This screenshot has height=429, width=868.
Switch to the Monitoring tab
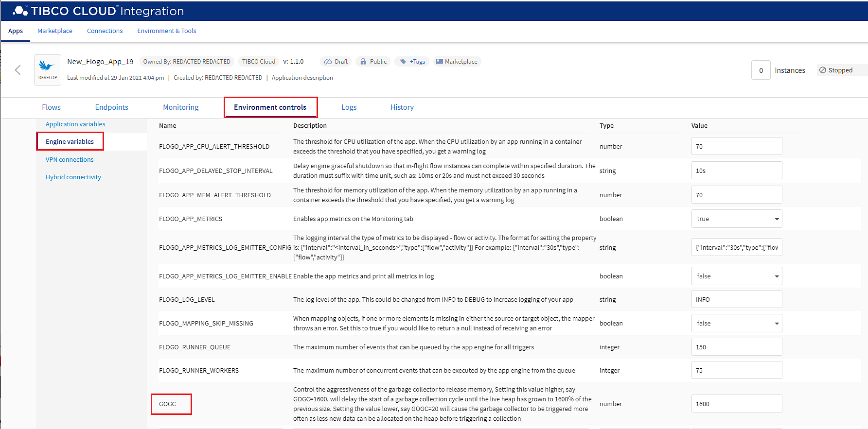[181, 107]
